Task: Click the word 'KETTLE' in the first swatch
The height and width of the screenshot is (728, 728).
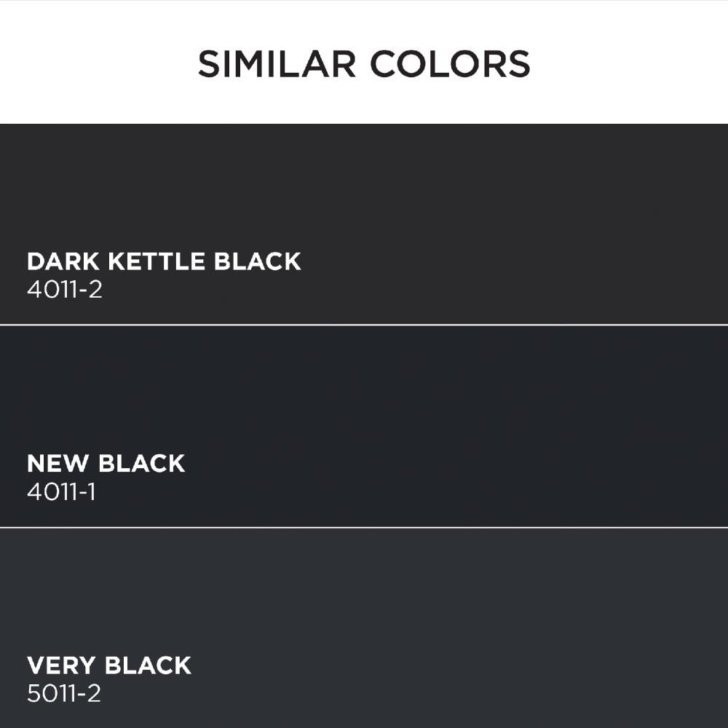Action: 157,261
